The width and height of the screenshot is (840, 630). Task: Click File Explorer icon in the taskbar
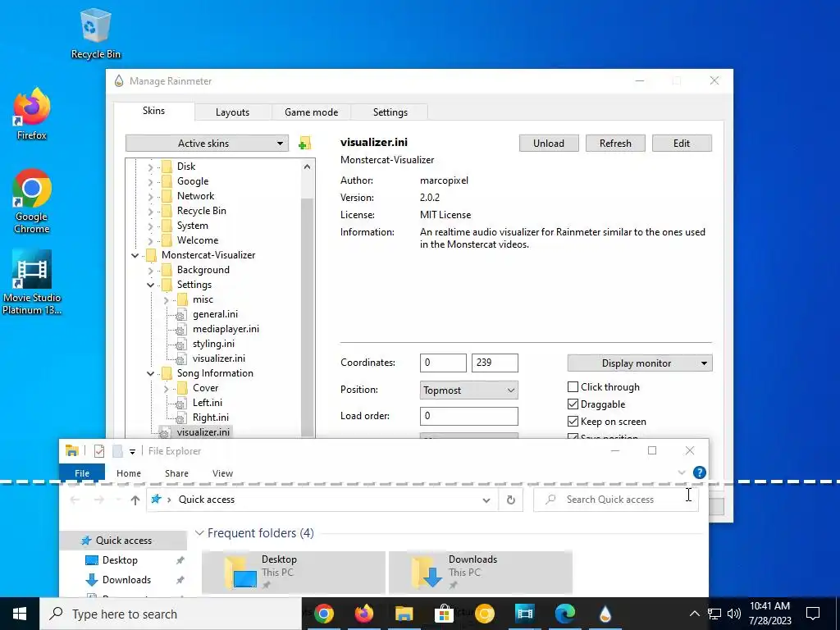pos(404,614)
